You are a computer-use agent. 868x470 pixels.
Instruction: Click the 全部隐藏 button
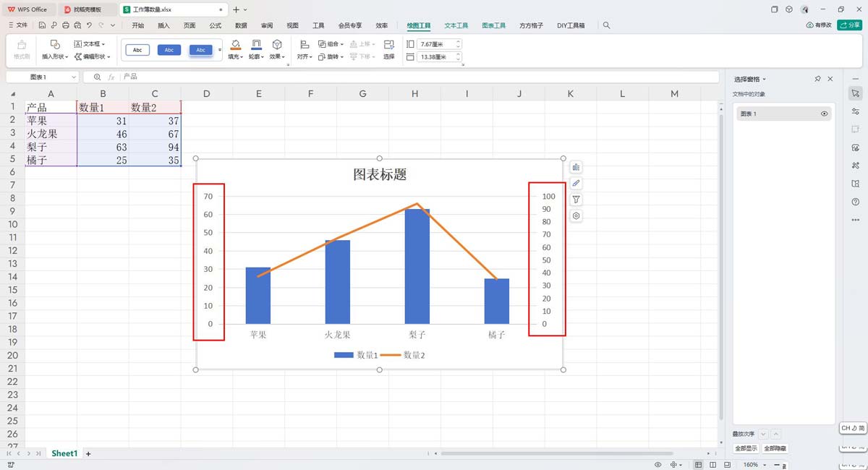(x=775, y=449)
